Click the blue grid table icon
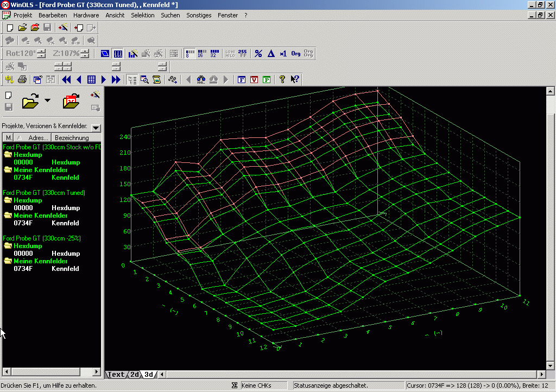Screen dimensions: 556x392 pyautogui.click(x=92, y=80)
